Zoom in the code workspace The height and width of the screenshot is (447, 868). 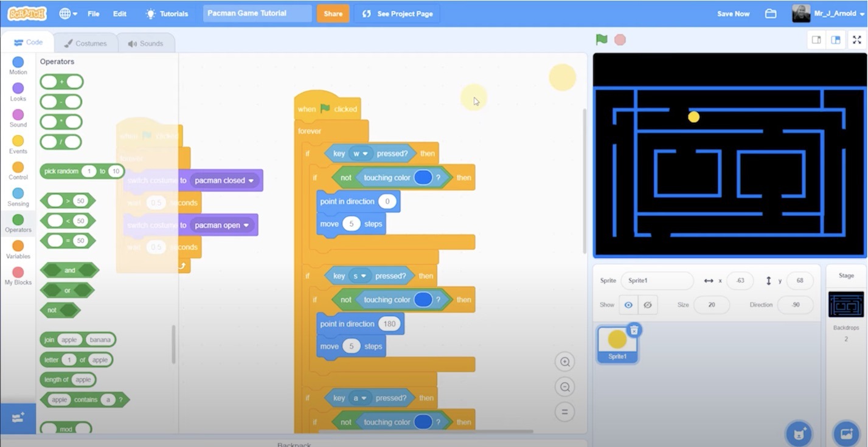(x=564, y=362)
